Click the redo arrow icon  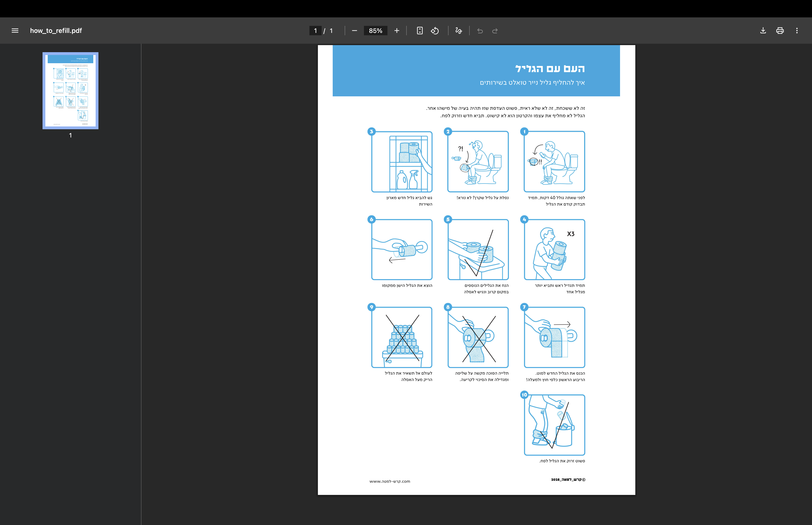495,31
